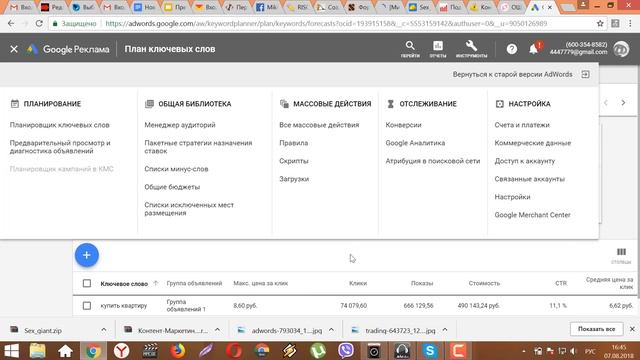
Task: Open Все массовые действия
Action: point(319,125)
